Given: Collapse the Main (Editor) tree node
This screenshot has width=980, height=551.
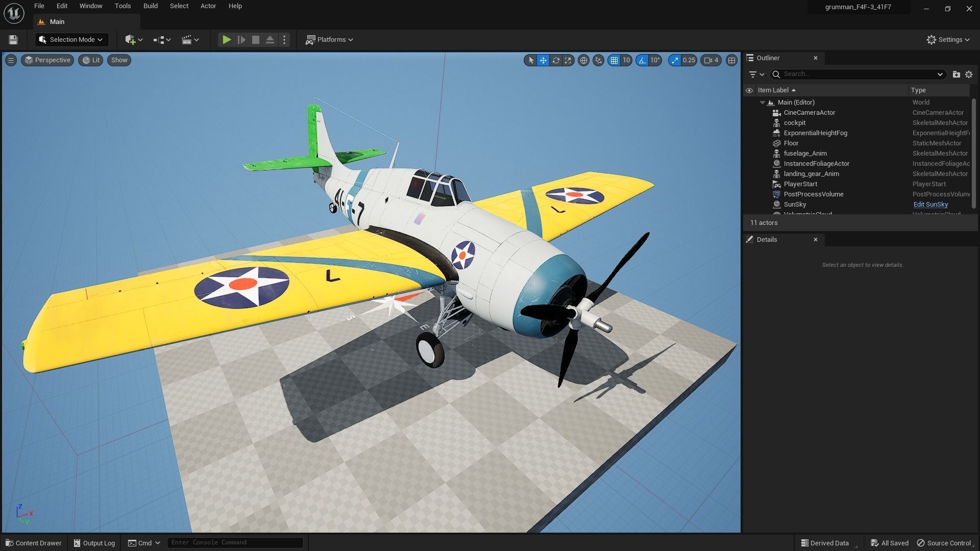Looking at the screenshot, I should (x=763, y=103).
